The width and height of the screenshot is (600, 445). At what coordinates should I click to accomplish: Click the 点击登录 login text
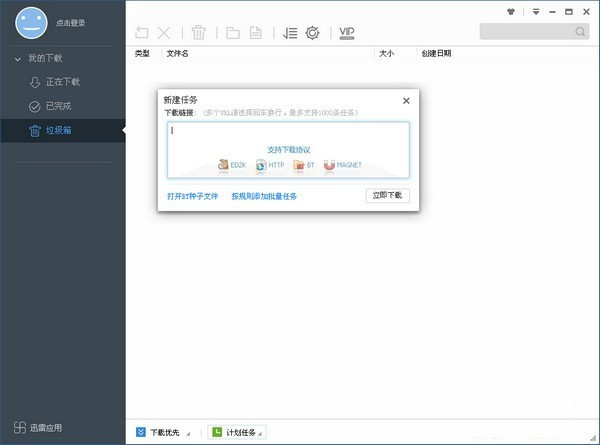(70, 23)
